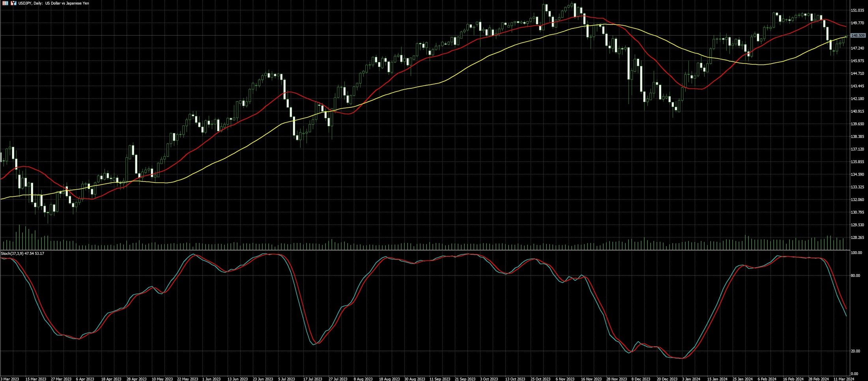Select the Stoch(37,3,9) indicator label
This screenshot has width=868, height=381.
click(22, 253)
